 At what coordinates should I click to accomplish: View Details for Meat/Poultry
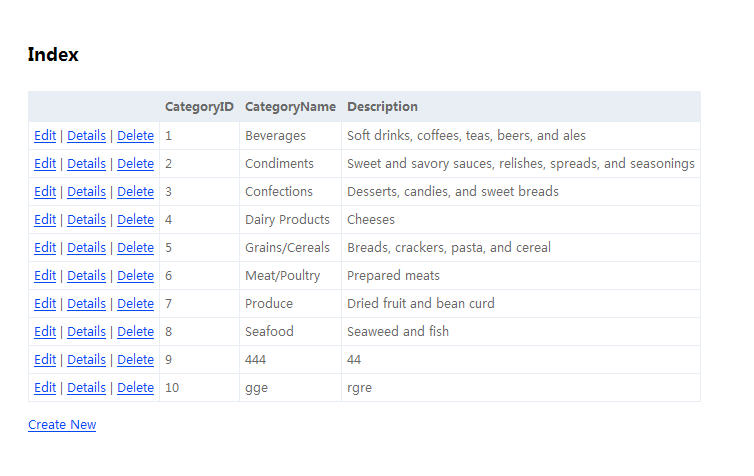[86, 276]
